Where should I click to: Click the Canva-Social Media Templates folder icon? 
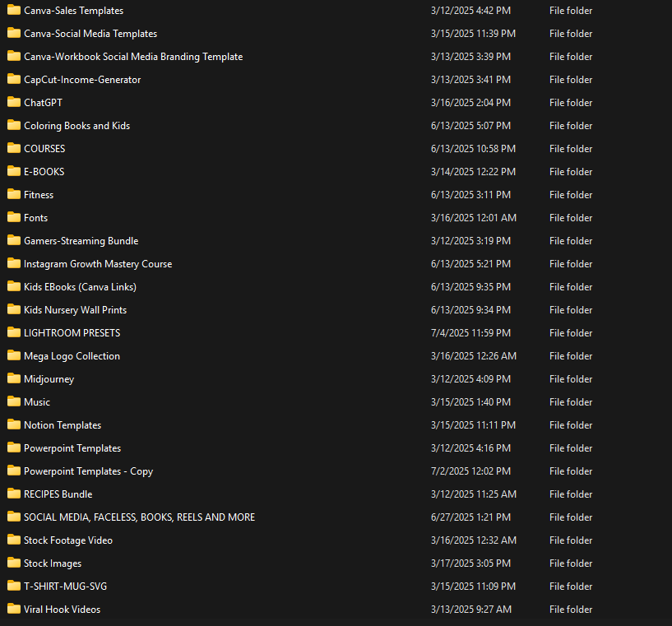(x=14, y=33)
